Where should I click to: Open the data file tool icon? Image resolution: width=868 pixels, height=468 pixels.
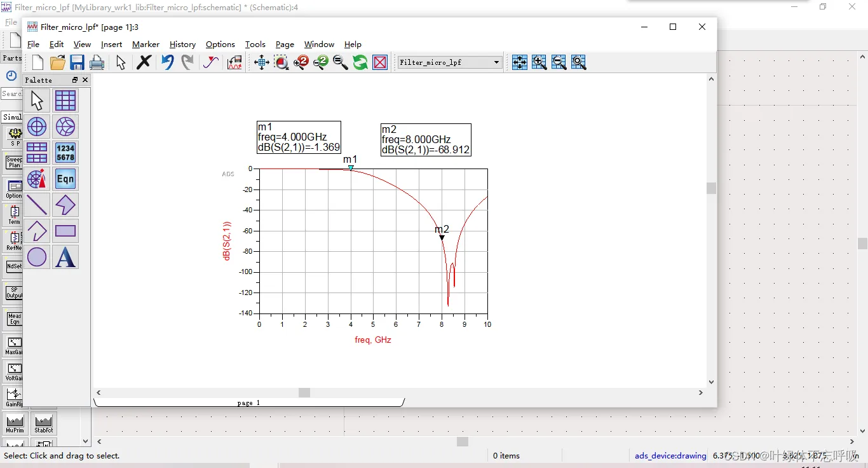point(234,62)
